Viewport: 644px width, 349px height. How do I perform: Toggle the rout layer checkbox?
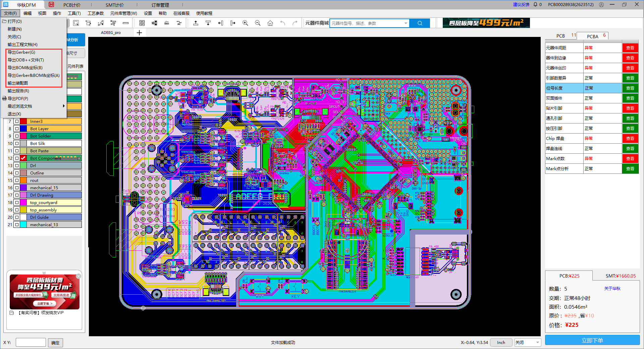coord(17,181)
